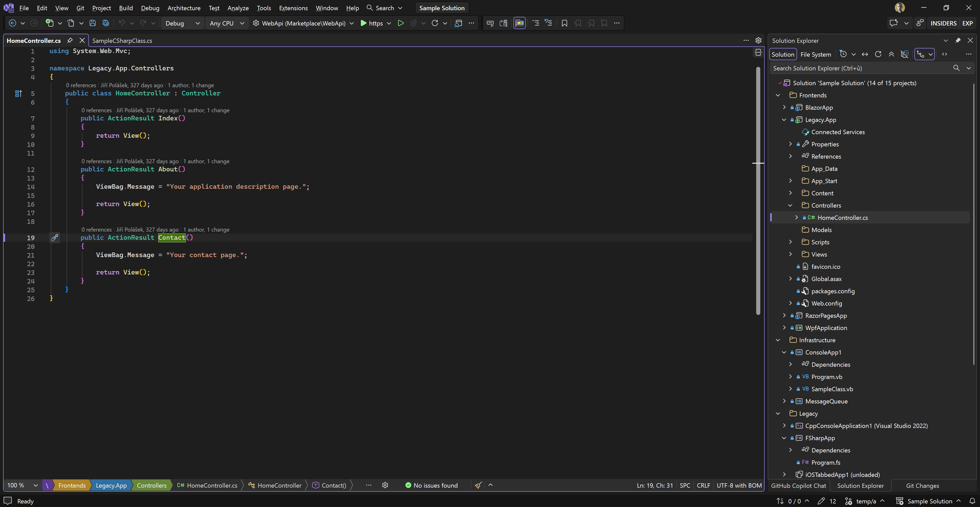Click the search magnifier icon in Solution Explorer
The width and height of the screenshot is (980, 507).
pyautogui.click(x=956, y=68)
